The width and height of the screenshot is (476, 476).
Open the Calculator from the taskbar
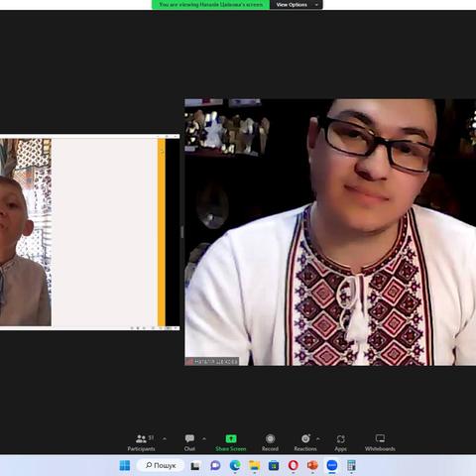[x=351, y=465]
